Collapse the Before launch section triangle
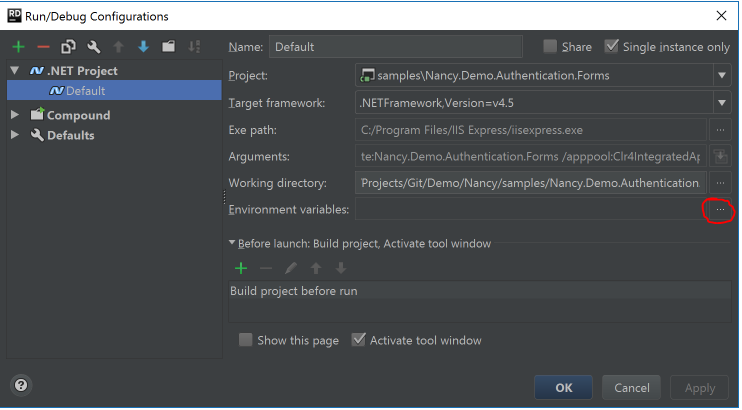 tap(232, 242)
